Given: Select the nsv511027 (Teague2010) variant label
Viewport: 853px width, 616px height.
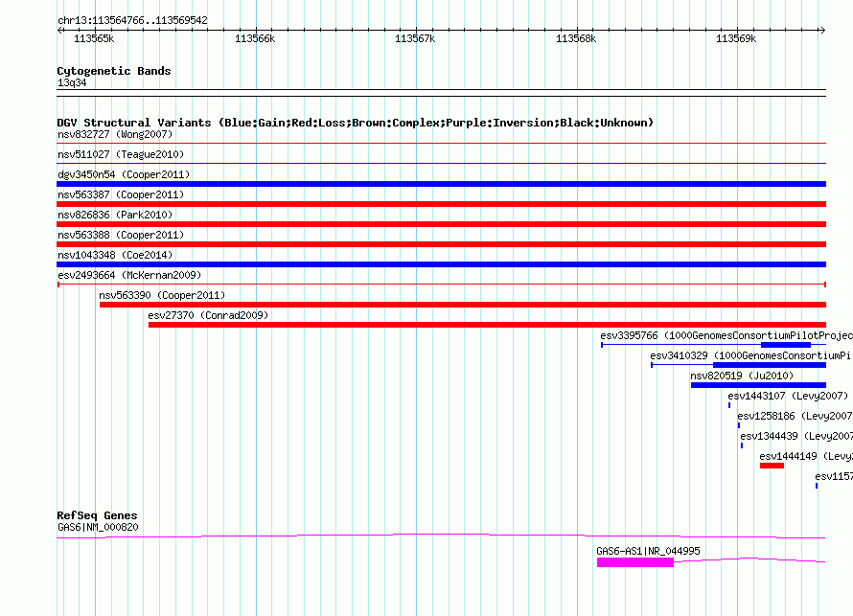Looking at the screenshot, I should 121,154.
